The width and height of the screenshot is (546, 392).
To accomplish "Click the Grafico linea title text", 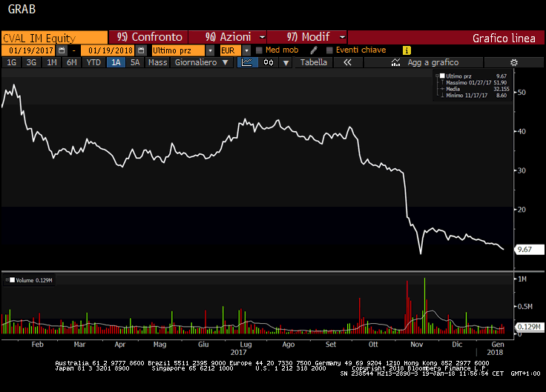I will pyautogui.click(x=504, y=39).
